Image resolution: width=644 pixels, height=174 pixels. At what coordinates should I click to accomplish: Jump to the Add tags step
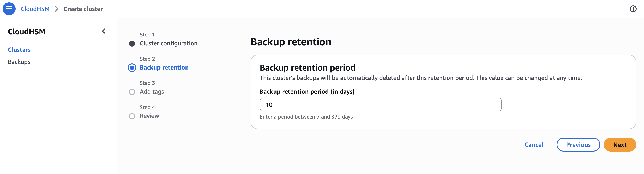coord(152,92)
